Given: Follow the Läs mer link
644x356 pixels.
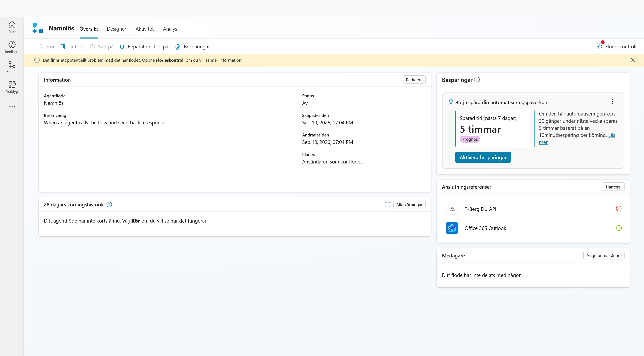Looking at the screenshot, I should pos(612,135).
